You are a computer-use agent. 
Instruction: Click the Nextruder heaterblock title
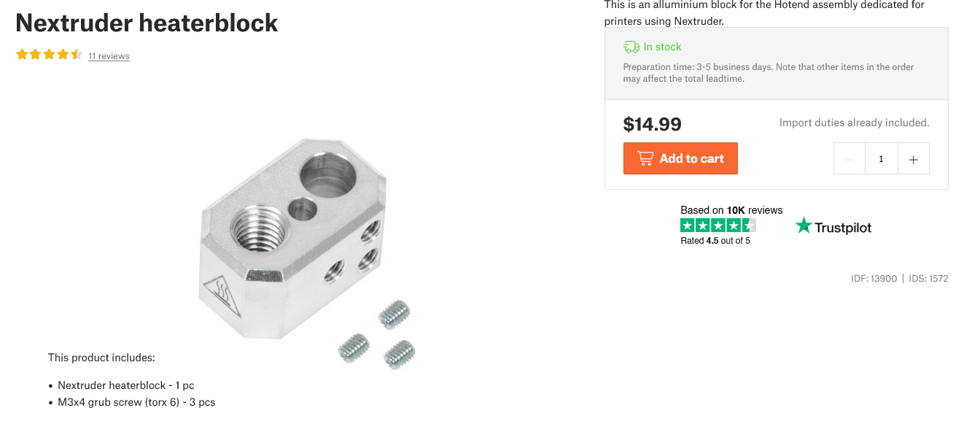click(x=147, y=23)
